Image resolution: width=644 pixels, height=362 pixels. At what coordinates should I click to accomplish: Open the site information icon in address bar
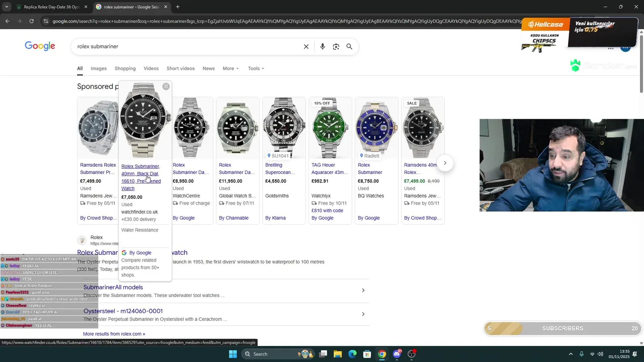(x=46, y=21)
